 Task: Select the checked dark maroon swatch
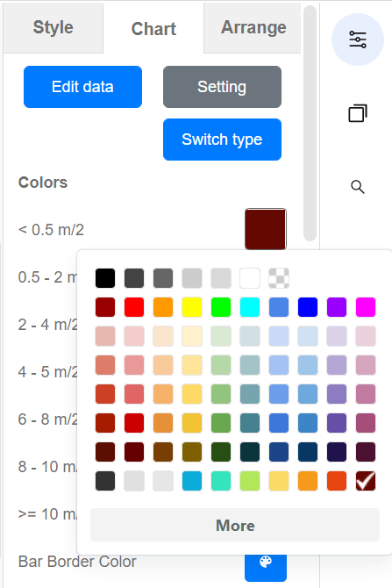[x=366, y=481]
